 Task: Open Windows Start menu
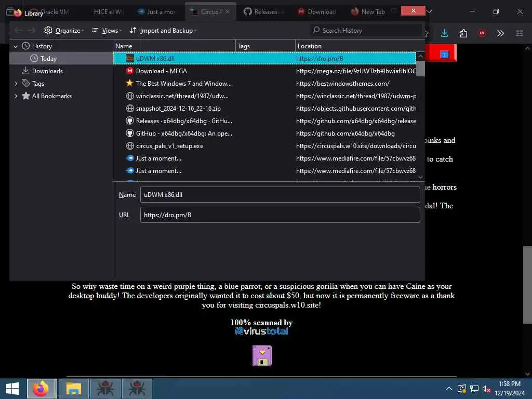point(12,389)
